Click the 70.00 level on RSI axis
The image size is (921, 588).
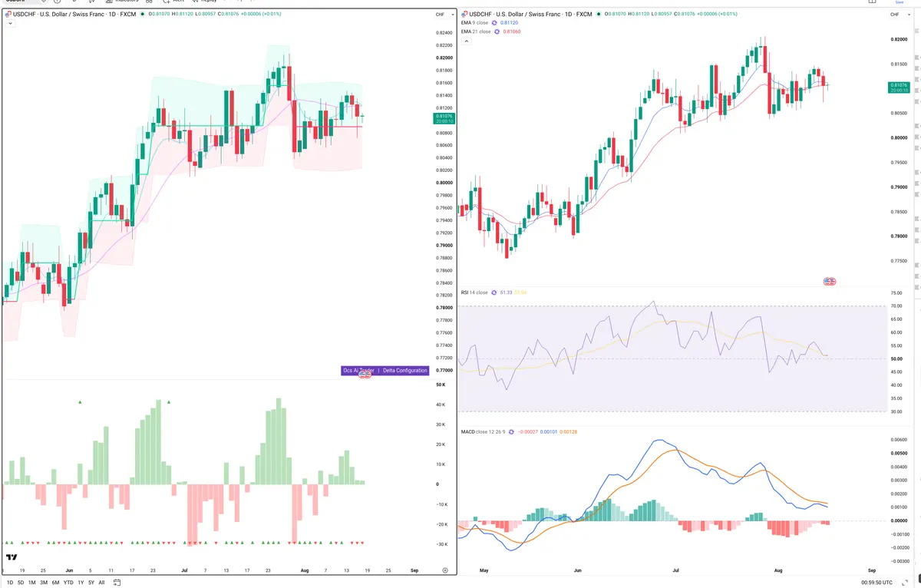coord(896,306)
